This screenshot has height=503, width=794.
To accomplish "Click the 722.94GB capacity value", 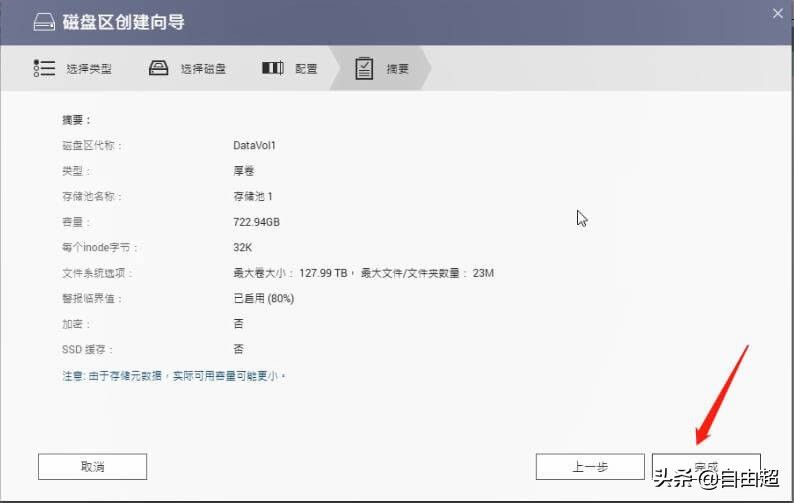I will [x=256, y=222].
